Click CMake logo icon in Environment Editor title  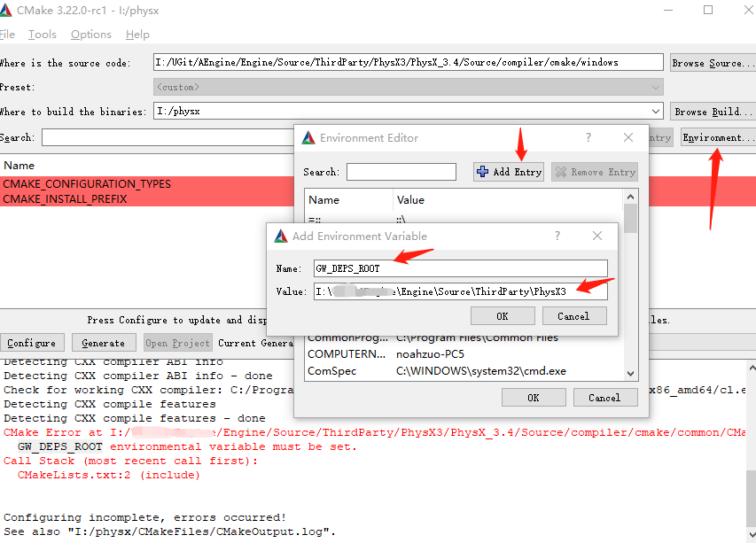[308, 138]
